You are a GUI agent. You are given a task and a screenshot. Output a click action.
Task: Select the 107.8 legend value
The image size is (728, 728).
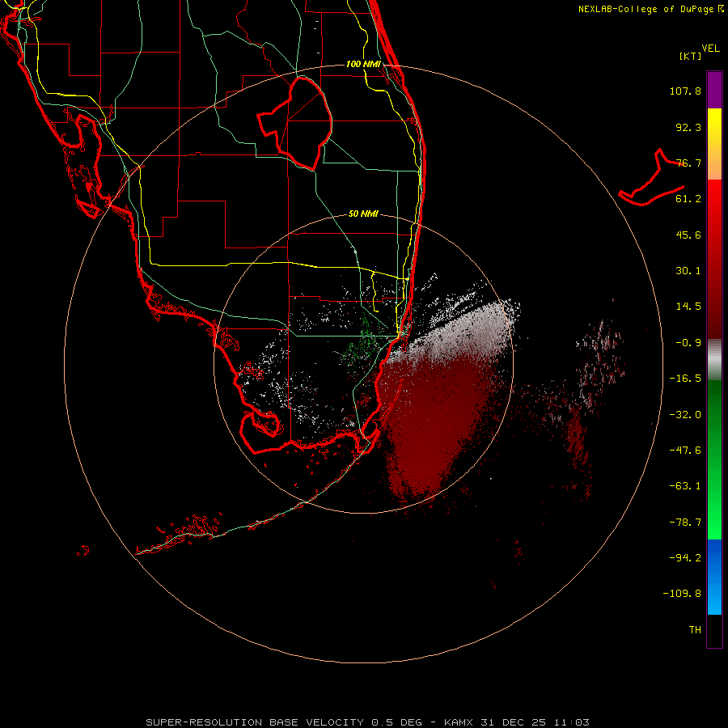coord(685,91)
